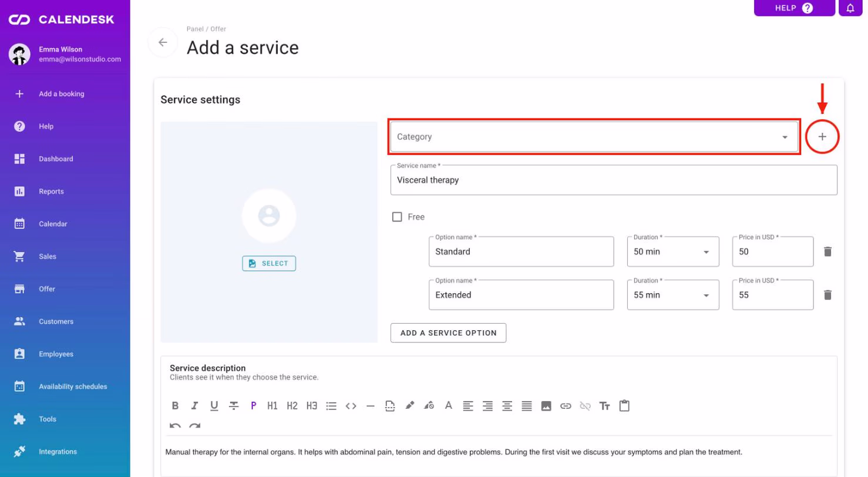
Task: Insert code block with angle brackets icon
Action: tap(351, 405)
